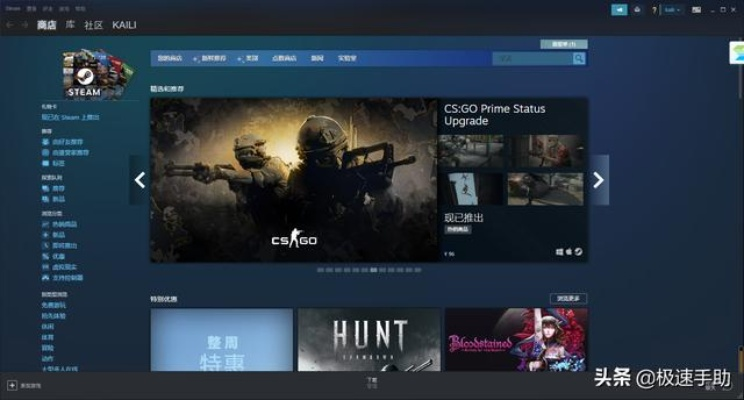The height and width of the screenshot is (400, 744).
Task: Click the SteamOS platform icon on CS:GO card
Action: click(x=578, y=252)
